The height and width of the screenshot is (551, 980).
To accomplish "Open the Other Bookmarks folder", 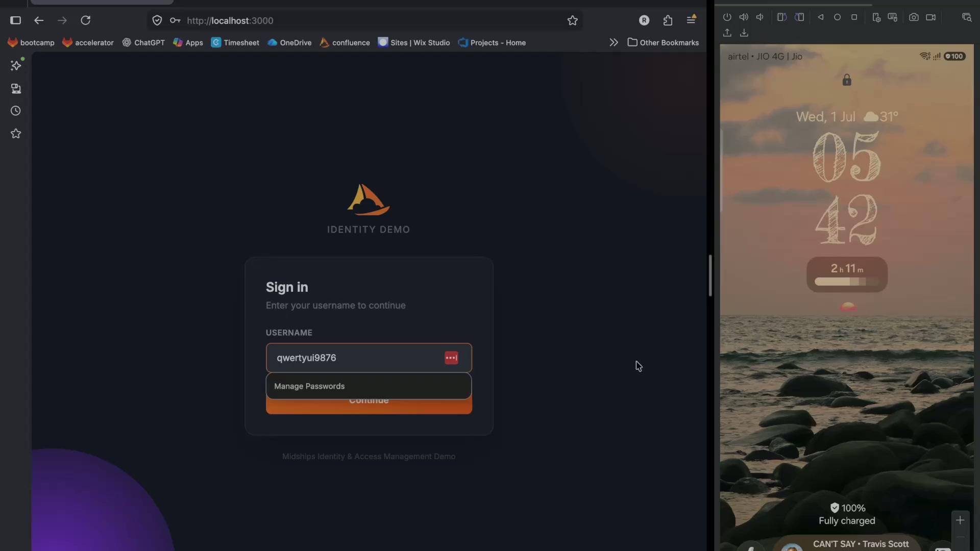I will pyautogui.click(x=663, y=42).
